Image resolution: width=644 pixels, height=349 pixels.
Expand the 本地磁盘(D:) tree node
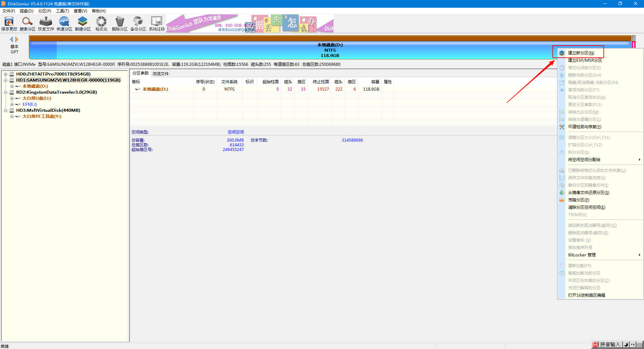12,86
